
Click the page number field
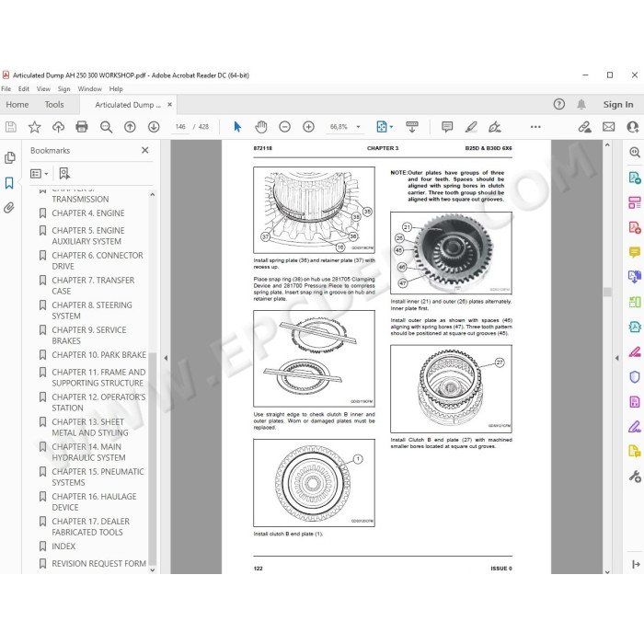180,127
